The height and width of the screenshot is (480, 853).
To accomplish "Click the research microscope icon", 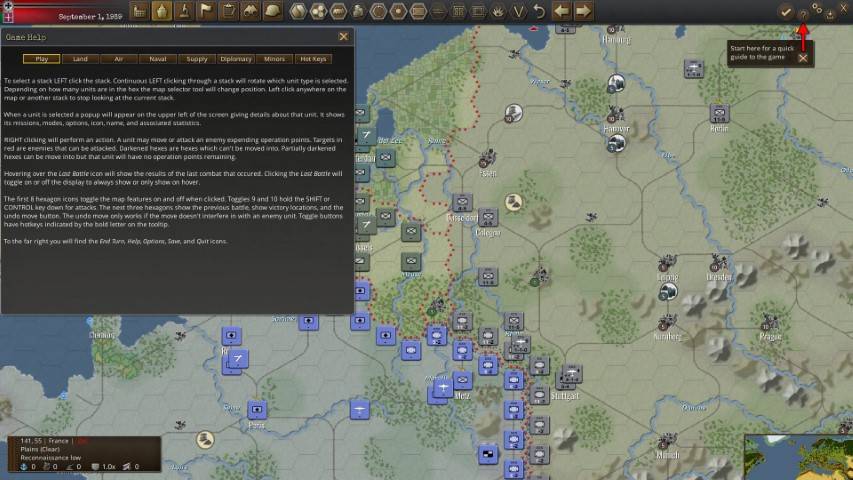I will click(x=184, y=11).
